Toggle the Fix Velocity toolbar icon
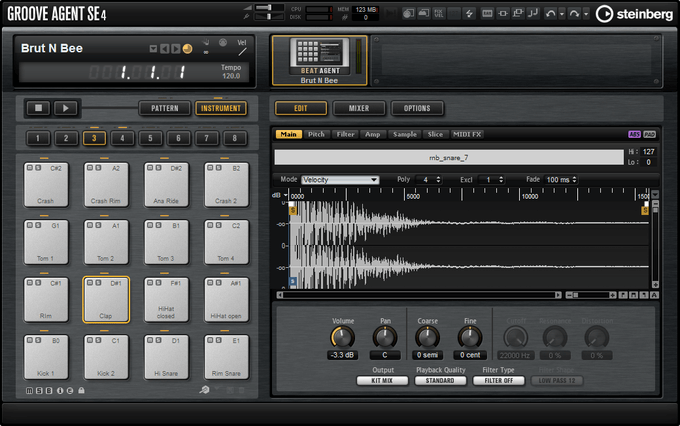Image resolution: width=680 pixels, height=426 pixels. click(439, 14)
